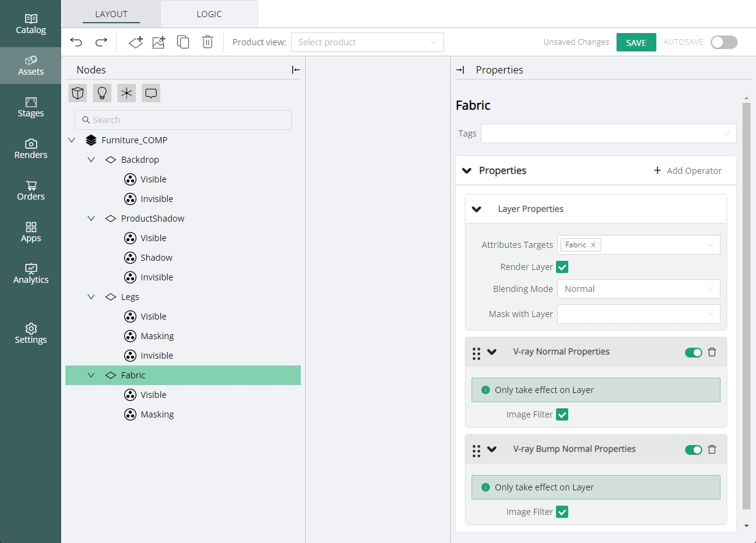Switch to the Logic tab

(209, 14)
